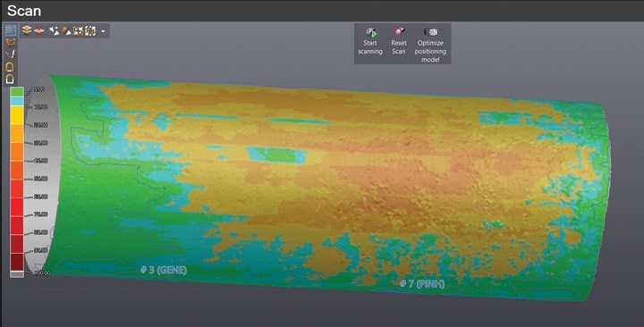
Task: Click the gold arch icon in left toolbar
Action: click(10, 66)
